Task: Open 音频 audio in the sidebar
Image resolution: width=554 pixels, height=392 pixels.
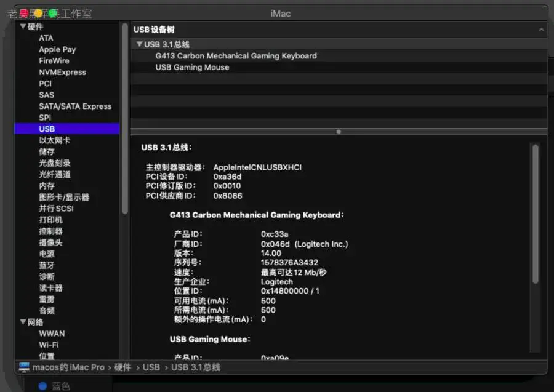Action: (47, 310)
